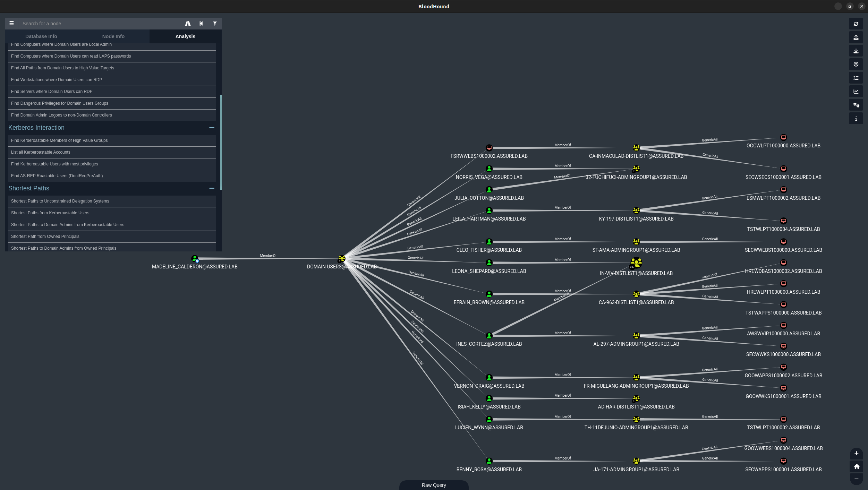Viewport: 868px width, 490px height.
Task: Reset view with the home icon
Action: pyautogui.click(x=857, y=466)
